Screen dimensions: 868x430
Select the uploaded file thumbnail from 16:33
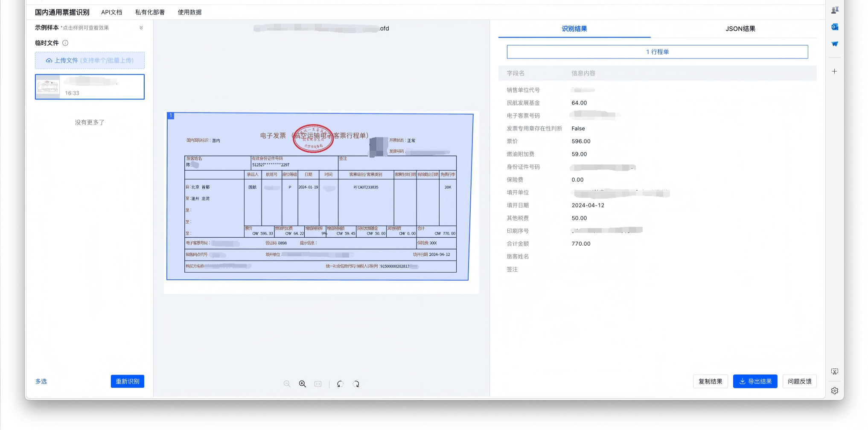point(90,87)
